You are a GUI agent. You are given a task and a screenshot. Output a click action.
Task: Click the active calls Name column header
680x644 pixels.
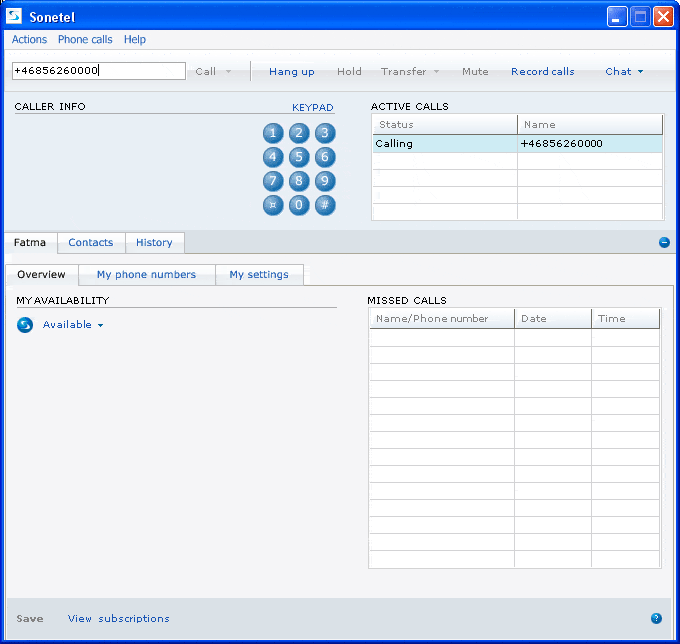590,125
